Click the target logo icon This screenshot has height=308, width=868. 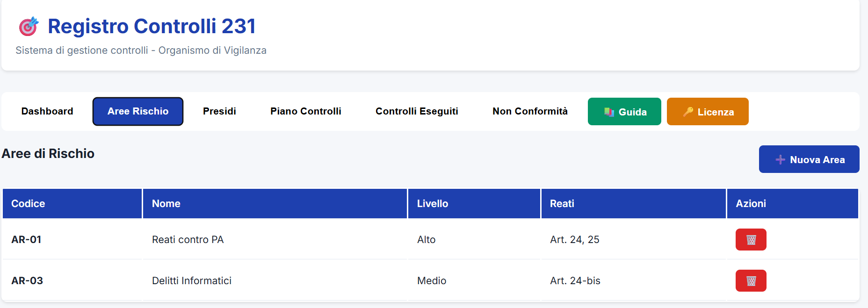29,26
